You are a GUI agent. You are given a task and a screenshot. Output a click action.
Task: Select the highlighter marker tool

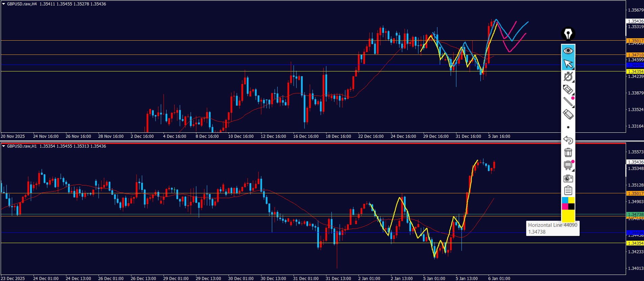[x=568, y=114]
